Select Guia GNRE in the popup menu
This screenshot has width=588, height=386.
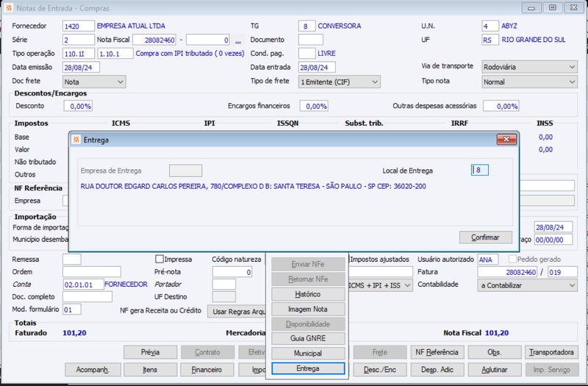coord(308,338)
